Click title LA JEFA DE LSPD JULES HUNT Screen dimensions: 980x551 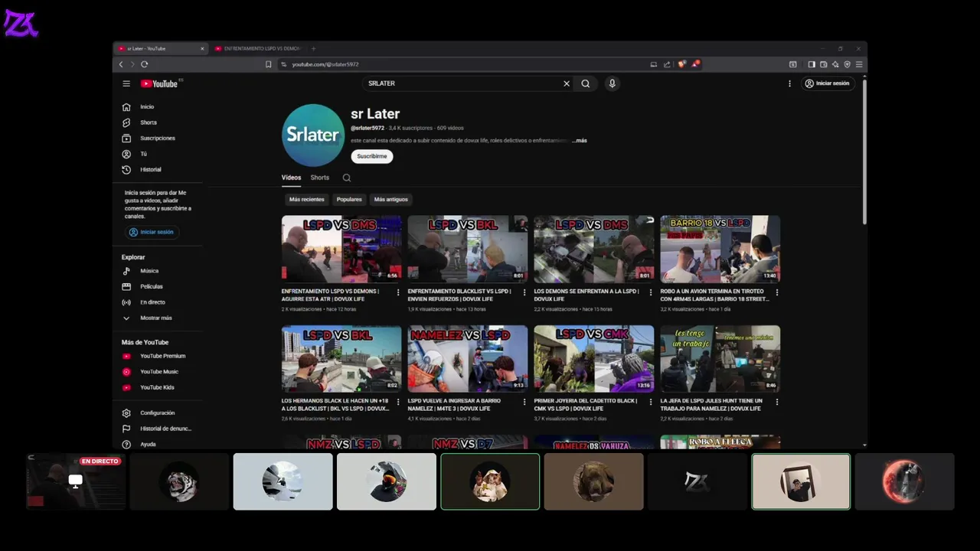tap(712, 405)
